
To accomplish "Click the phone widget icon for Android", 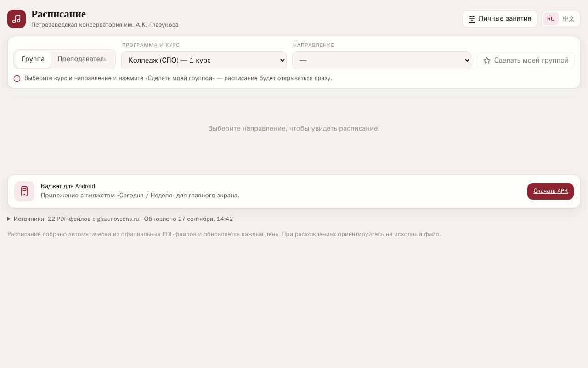I will [24, 191].
